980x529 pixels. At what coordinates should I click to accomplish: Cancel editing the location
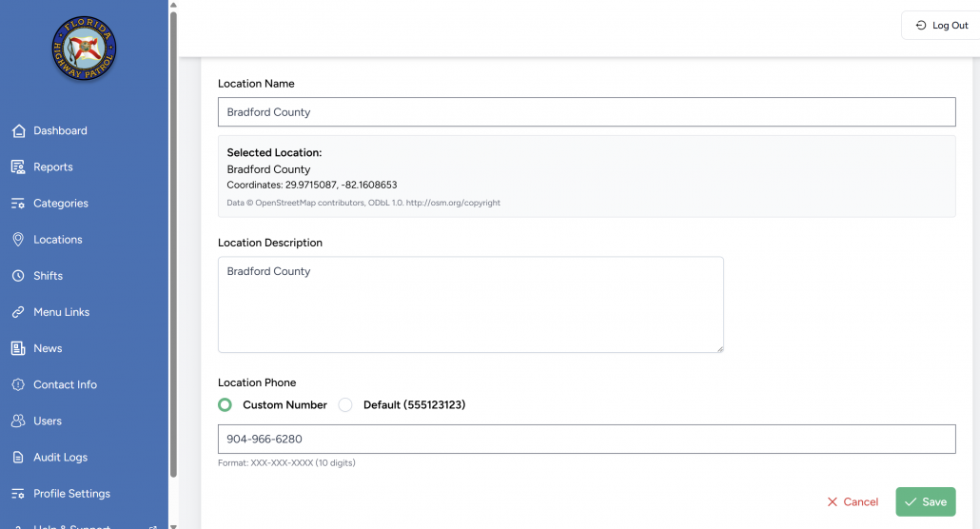(x=853, y=501)
